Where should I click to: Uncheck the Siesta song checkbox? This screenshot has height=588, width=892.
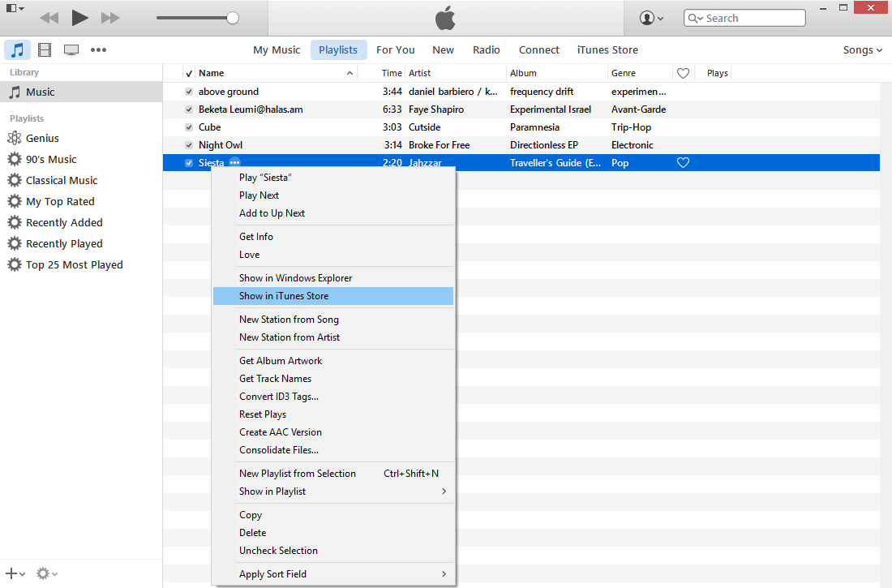pos(189,163)
